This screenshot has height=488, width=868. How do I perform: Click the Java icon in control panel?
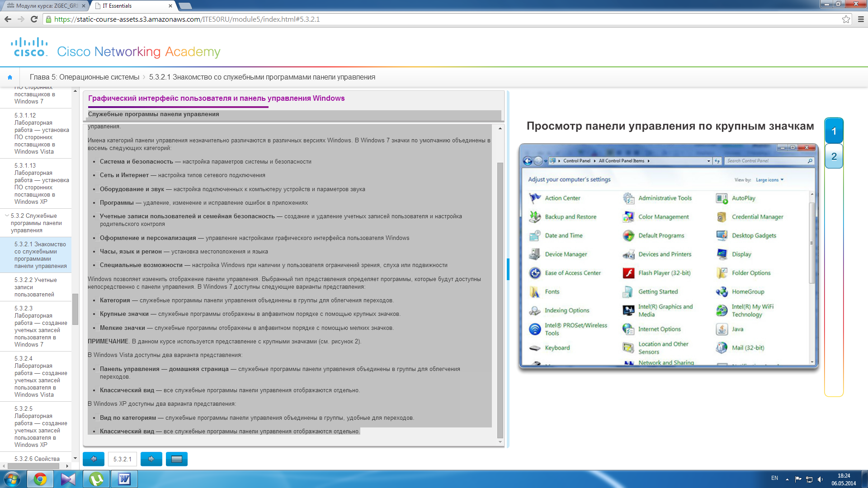tap(722, 329)
